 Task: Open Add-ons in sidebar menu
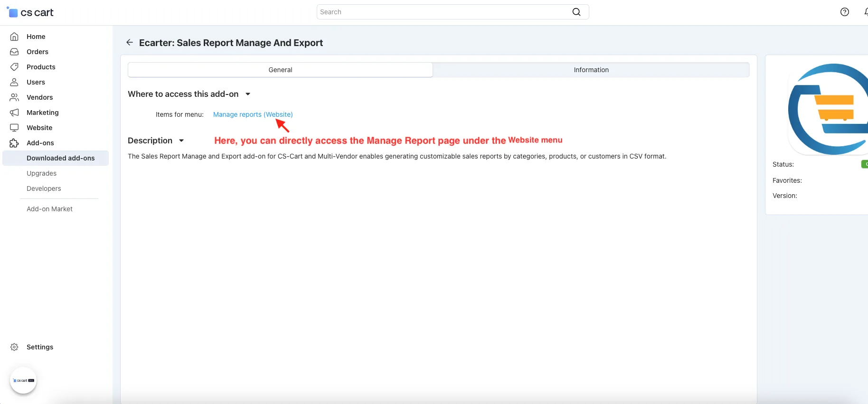click(40, 143)
